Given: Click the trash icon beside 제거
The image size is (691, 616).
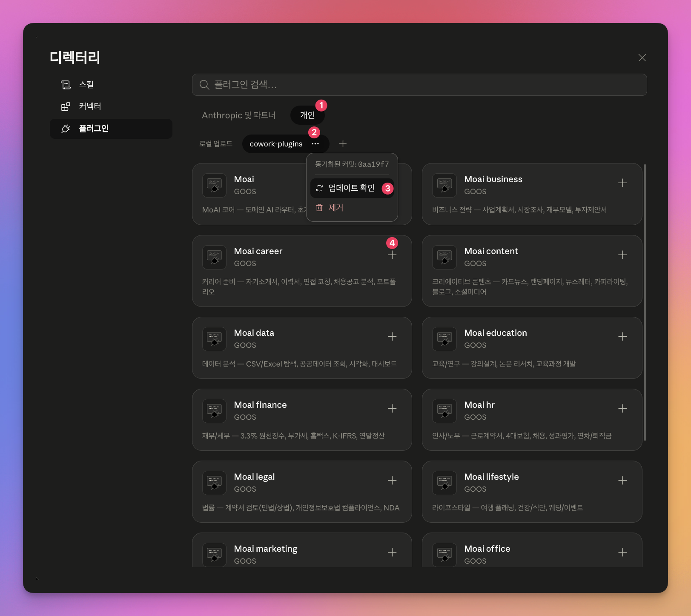Looking at the screenshot, I should pyautogui.click(x=319, y=208).
